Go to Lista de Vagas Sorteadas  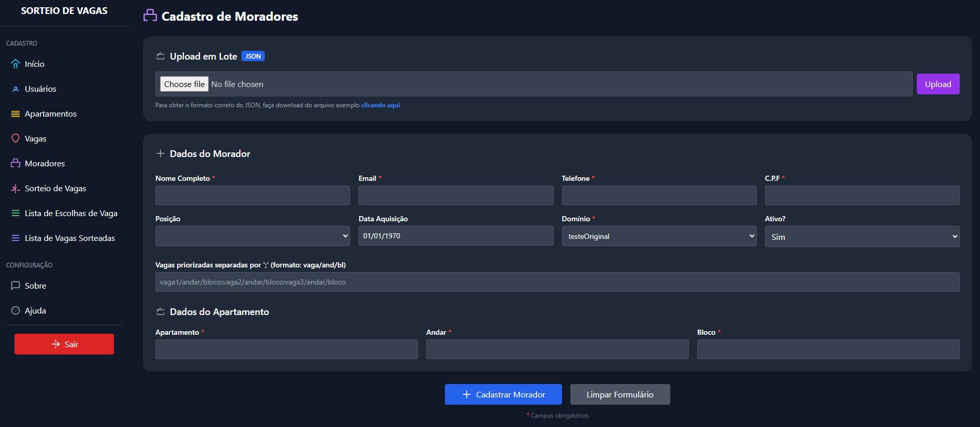69,238
